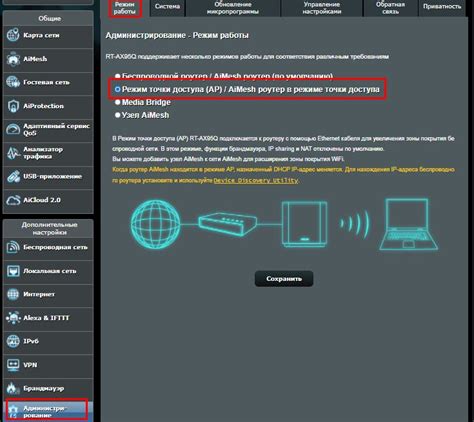Click the Анализатор трафика icon
Viewport: 474px width, 422px height.
[x=13, y=153]
